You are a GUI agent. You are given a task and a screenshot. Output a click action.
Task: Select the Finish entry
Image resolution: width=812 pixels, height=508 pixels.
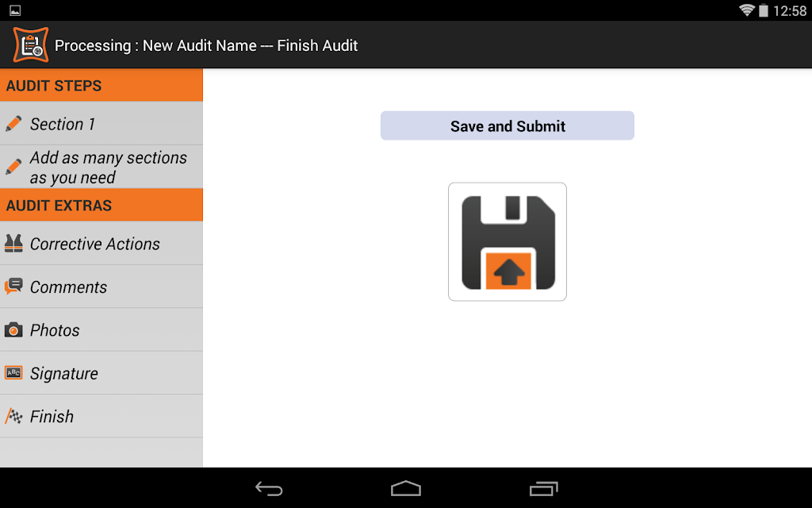coord(101,416)
